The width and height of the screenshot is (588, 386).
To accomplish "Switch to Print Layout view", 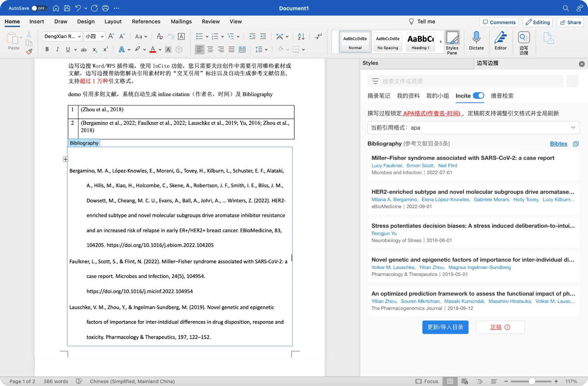I will (450, 381).
